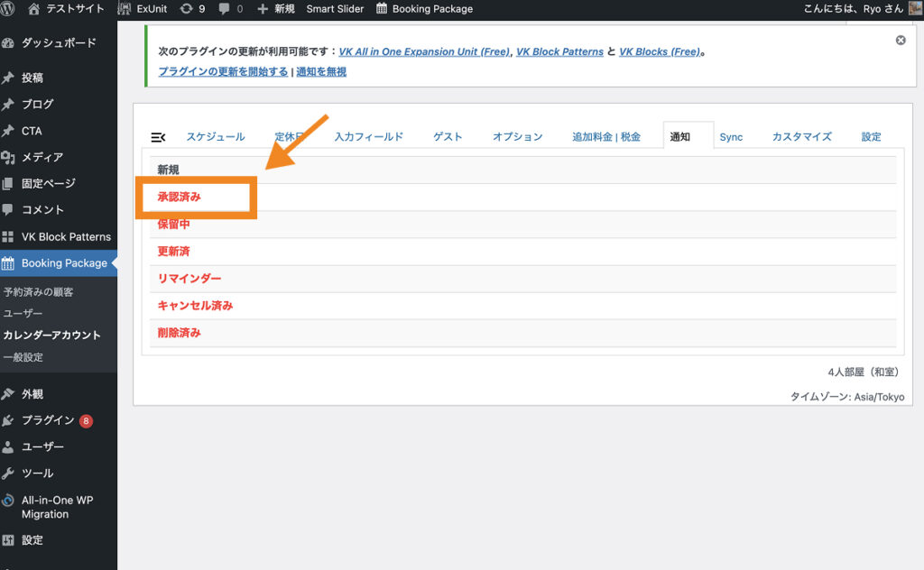Go to ダッシュボード in sidebar
Screen dimensions: 924x570
58,43
